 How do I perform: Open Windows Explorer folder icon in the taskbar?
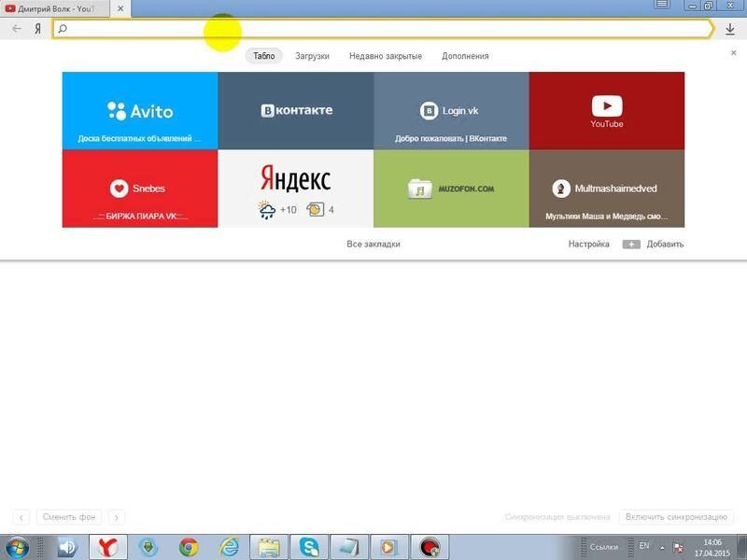pyautogui.click(x=269, y=548)
